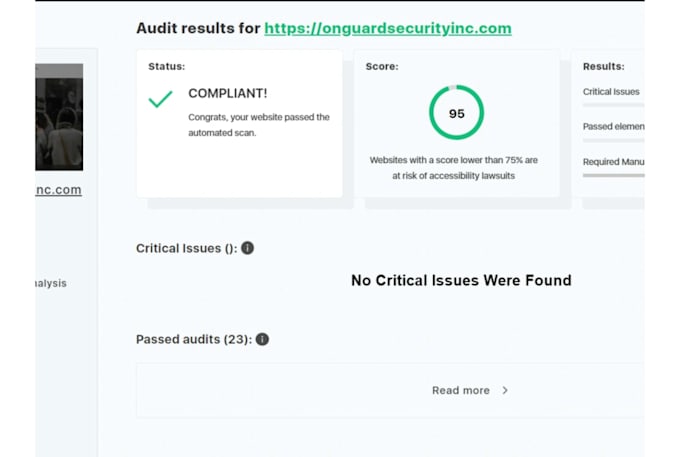Click the Status: card label
The image size is (680, 457).
pos(167,66)
